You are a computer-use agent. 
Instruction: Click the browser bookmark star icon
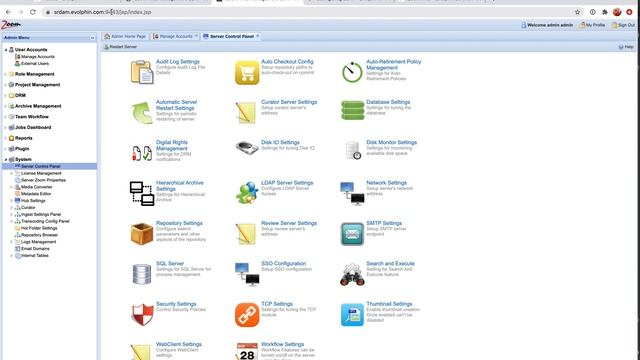[578, 12]
